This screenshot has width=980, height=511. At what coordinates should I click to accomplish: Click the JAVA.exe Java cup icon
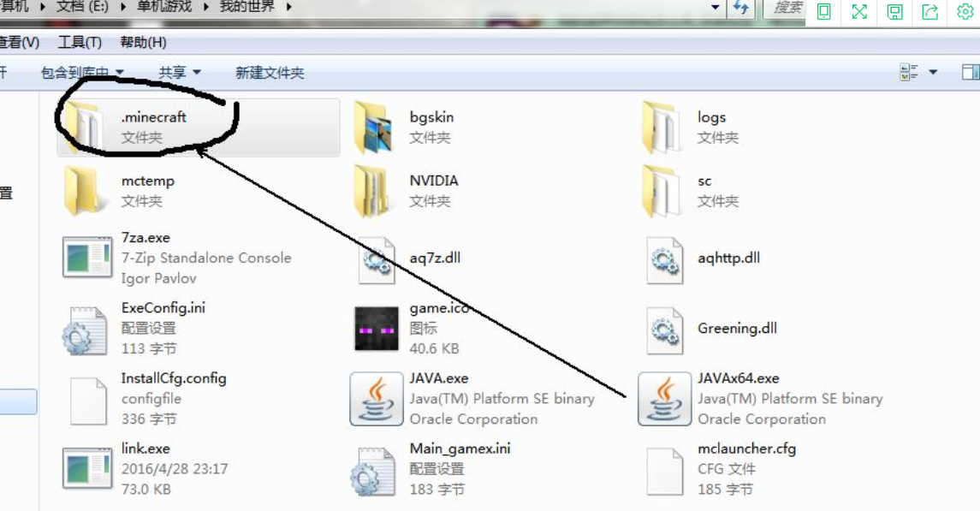click(377, 399)
